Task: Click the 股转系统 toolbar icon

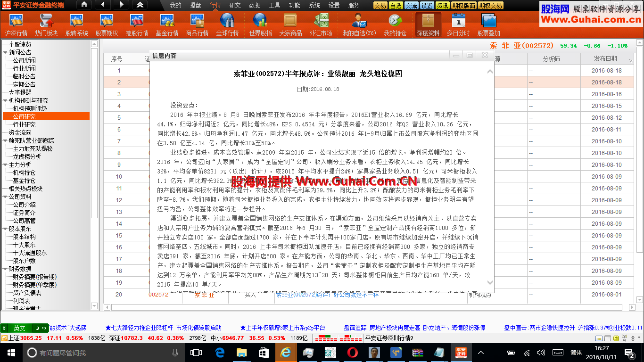Action: [x=76, y=25]
